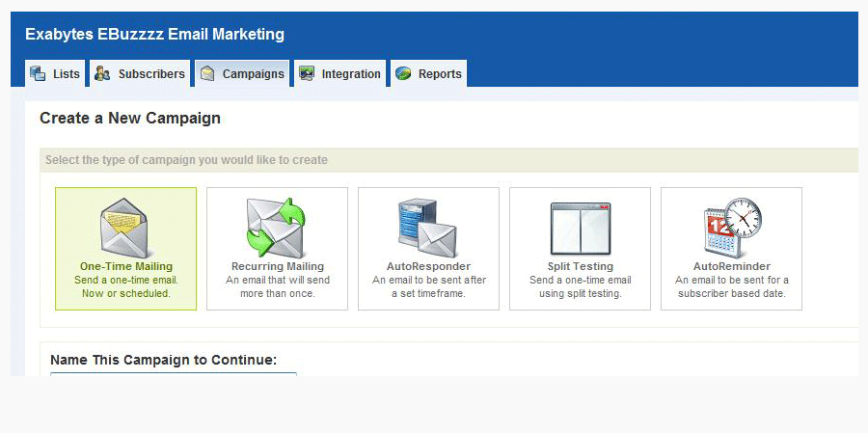Click the One-Time Mailing title text
The height and width of the screenshot is (433, 868).
coord(125,266)
